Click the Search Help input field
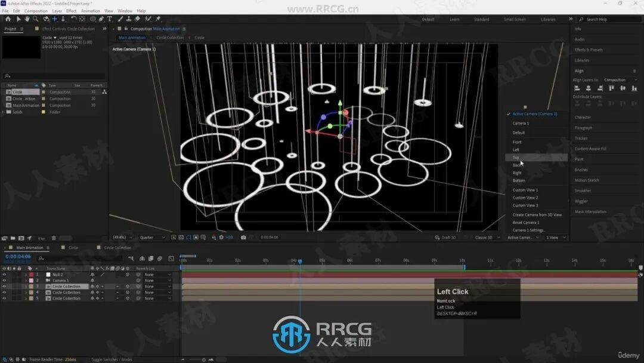The image size is (644, 363). (x=605, y=19)
